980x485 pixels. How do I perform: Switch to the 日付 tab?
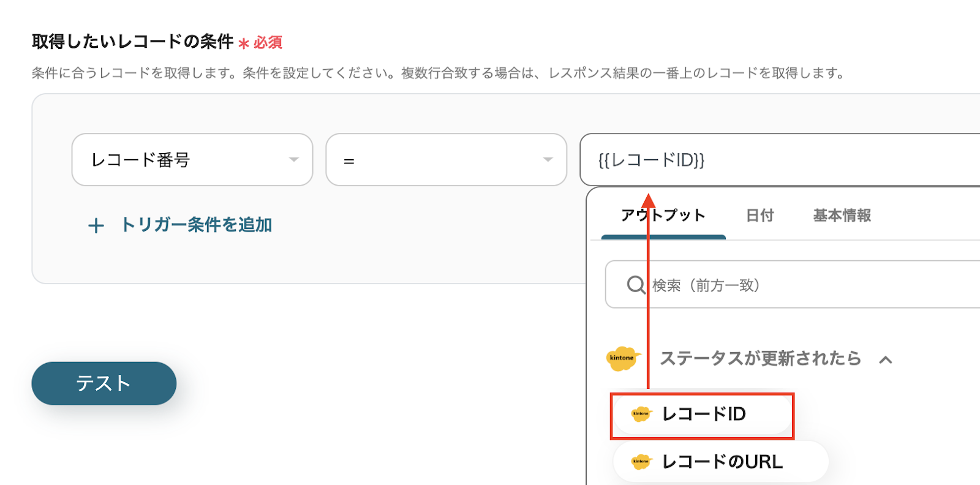coord(759,216)
